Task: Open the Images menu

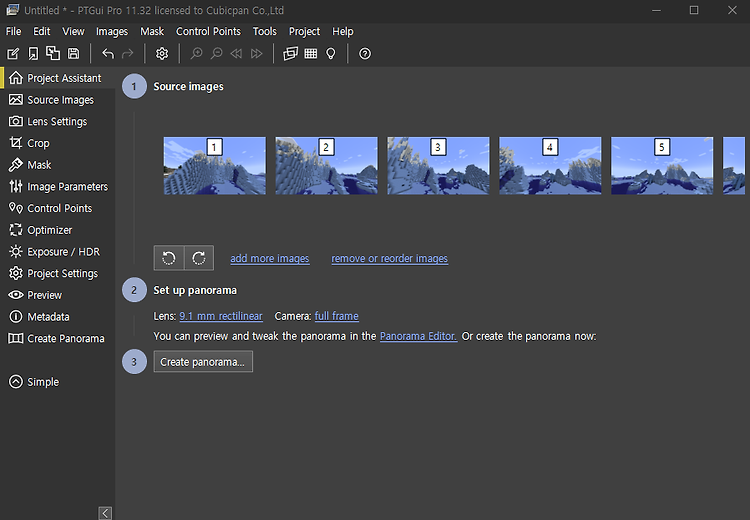Action: pos(112,32)
